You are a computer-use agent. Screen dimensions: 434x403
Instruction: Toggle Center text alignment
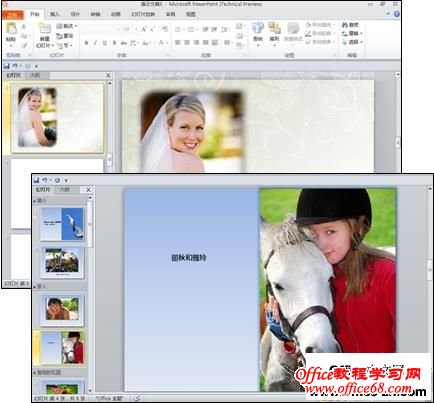click(187, 43)
